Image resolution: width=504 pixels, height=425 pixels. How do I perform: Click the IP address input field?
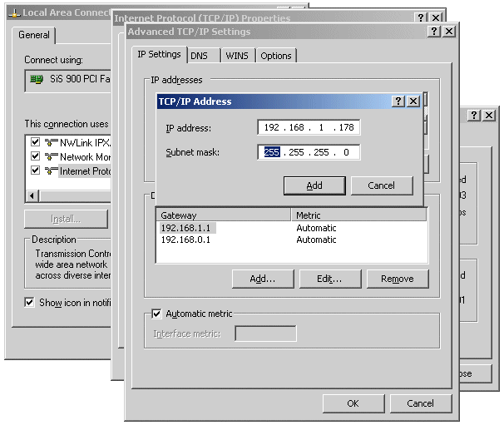point(309,127)
